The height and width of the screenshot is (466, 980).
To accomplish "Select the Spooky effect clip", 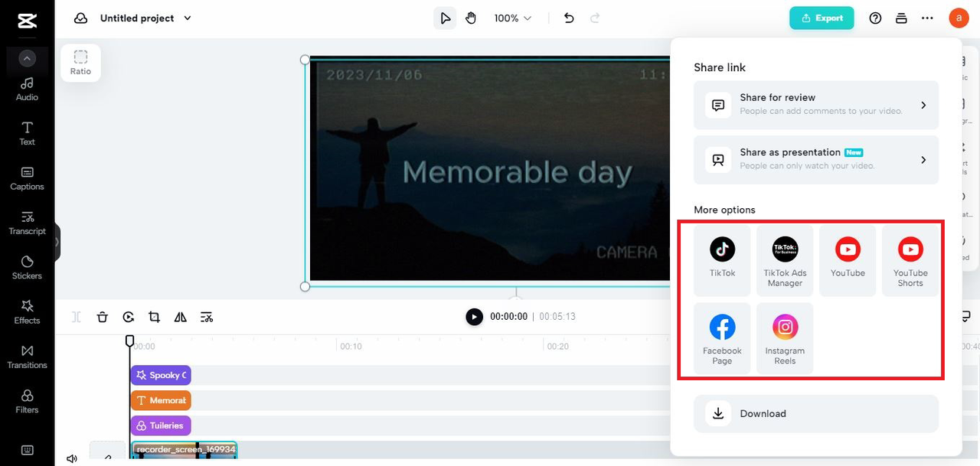I will click(x=160, y=375).
